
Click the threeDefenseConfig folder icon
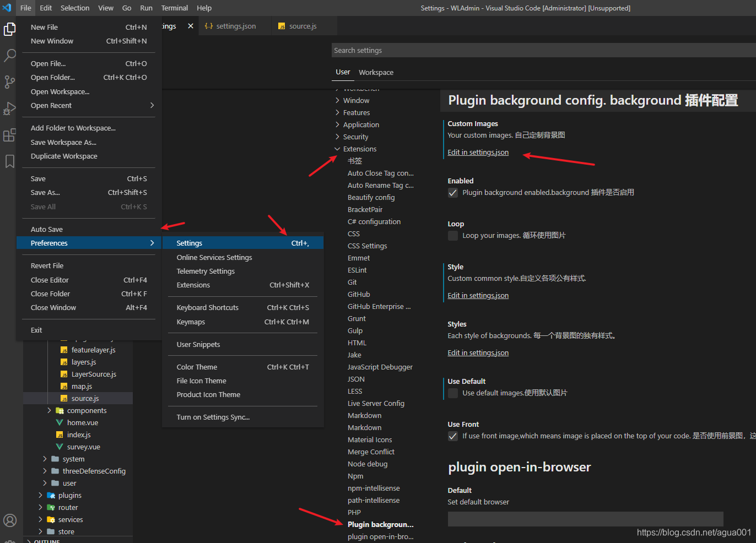(x=55, y=471)
